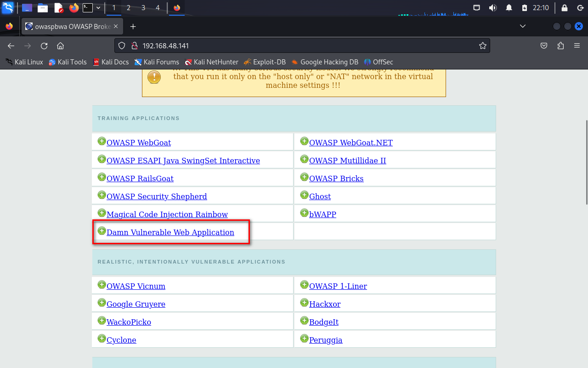Open the list all tabs dropdown arrow
Screen dimensions: 588x368
click(522, 26)
